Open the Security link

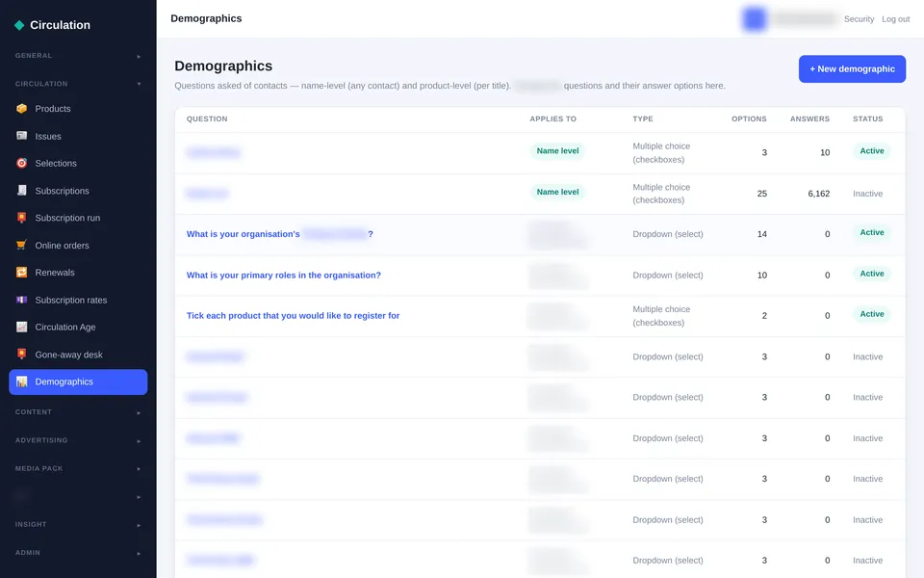click(x=859, y=19)
